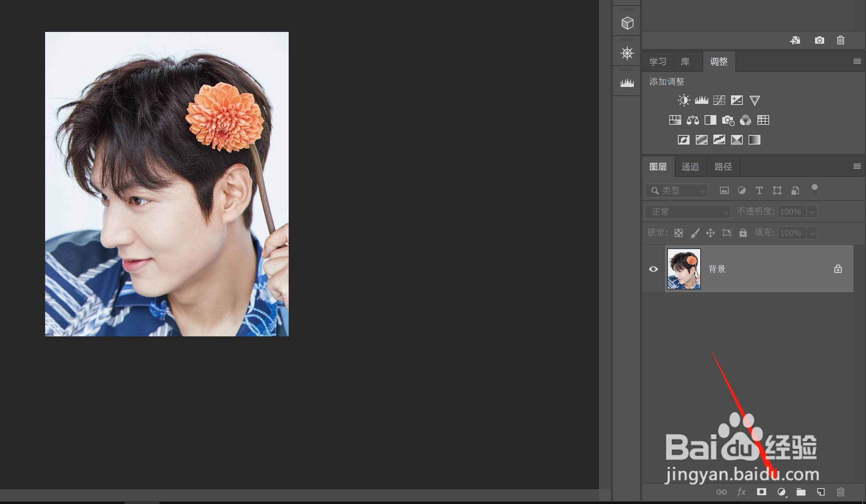Screen dimensions: 866x504
Task: Expand the 不透明度 opacity dropdown arrow
Action: pos(812,212)
